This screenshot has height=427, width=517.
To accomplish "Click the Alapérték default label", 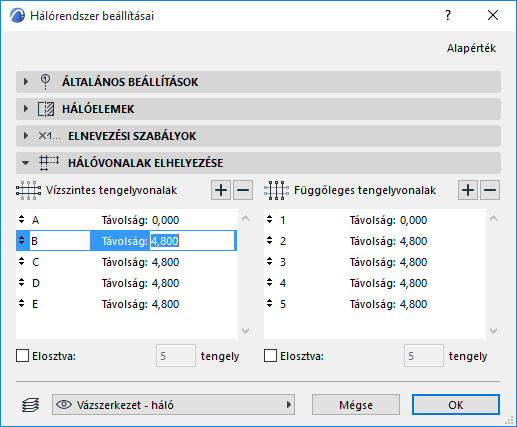I will click(x=471, y=48).
